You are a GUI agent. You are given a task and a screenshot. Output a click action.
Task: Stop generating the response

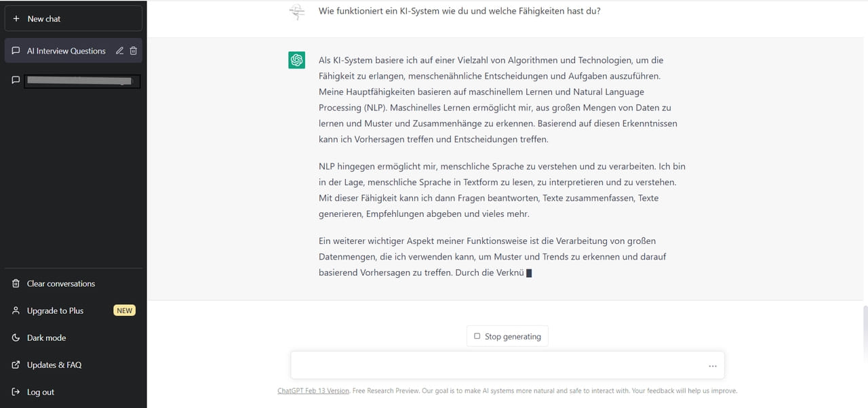(x=507, y=336)
